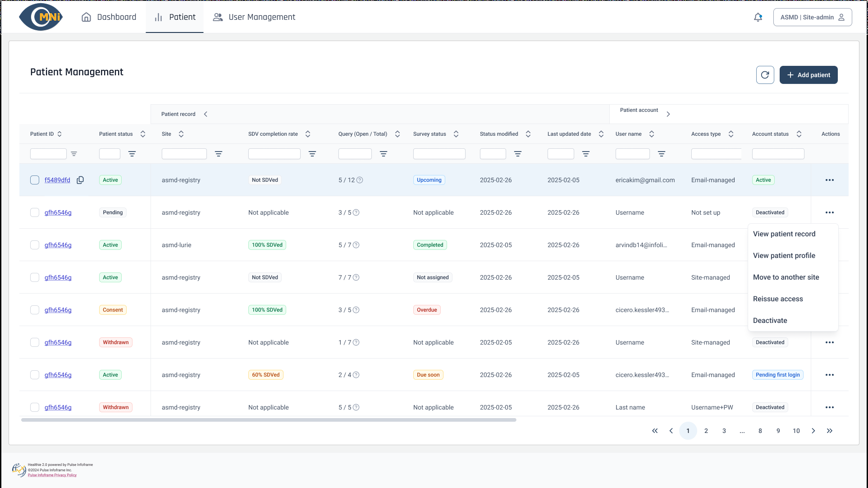Click the Add patient button
868x488 pixels.
(809, 75)
